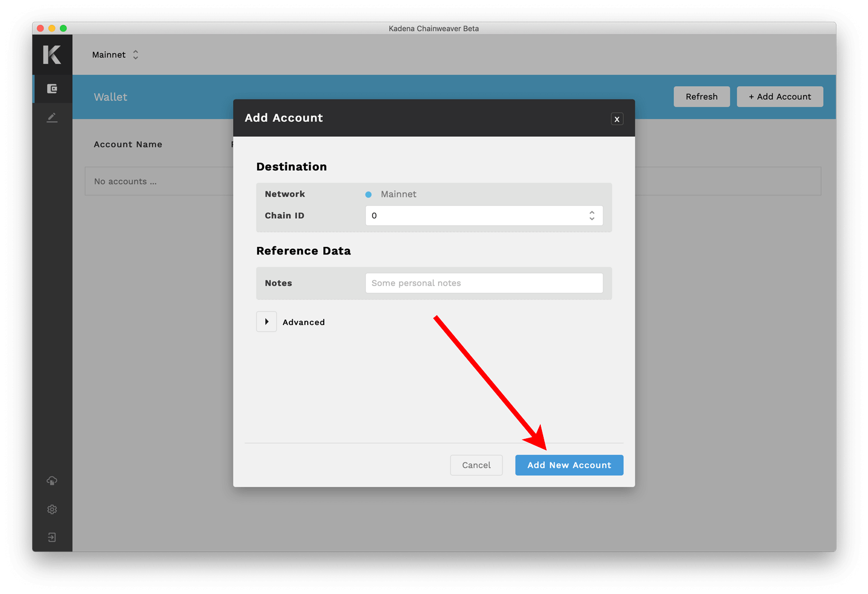Click the + Add Account button
868x594 pixels.
[x=779, y=97]
